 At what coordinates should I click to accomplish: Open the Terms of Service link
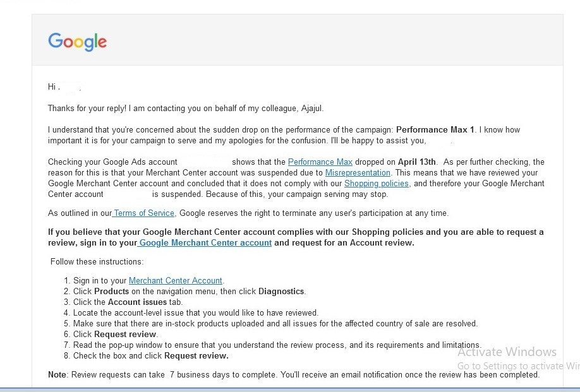coord(143,213)
